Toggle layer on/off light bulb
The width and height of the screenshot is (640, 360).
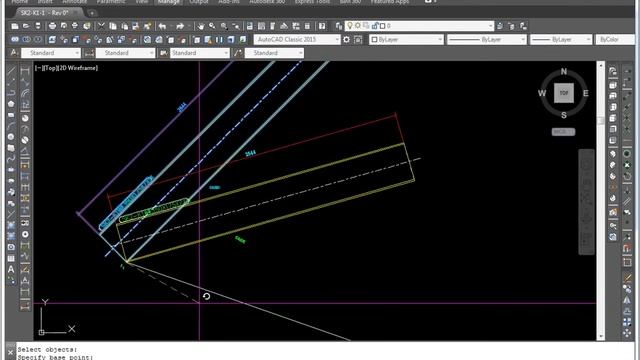click(x=350, y=26)
